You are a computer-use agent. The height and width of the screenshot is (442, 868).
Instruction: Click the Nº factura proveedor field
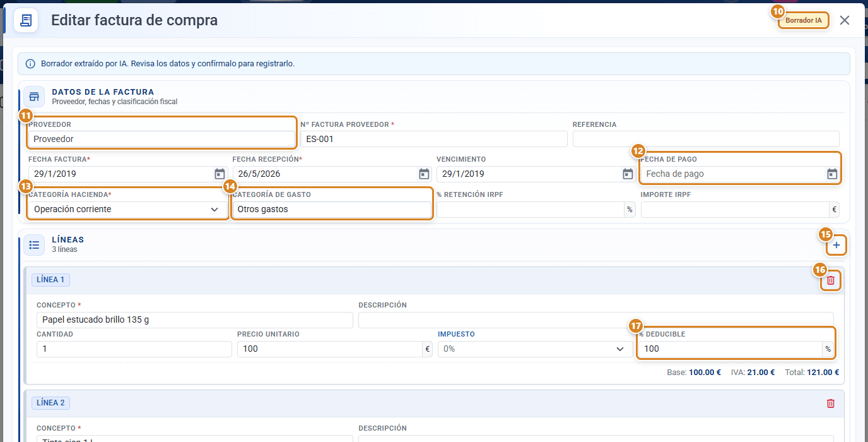click(434, 139)
